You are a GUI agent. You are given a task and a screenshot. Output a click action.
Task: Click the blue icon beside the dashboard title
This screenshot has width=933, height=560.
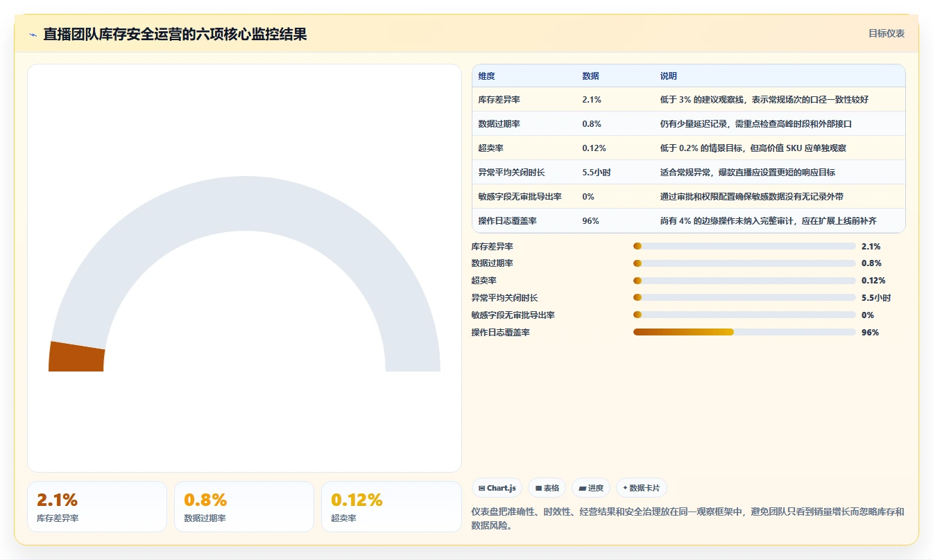pyautogui.click(x=33, y=35)
